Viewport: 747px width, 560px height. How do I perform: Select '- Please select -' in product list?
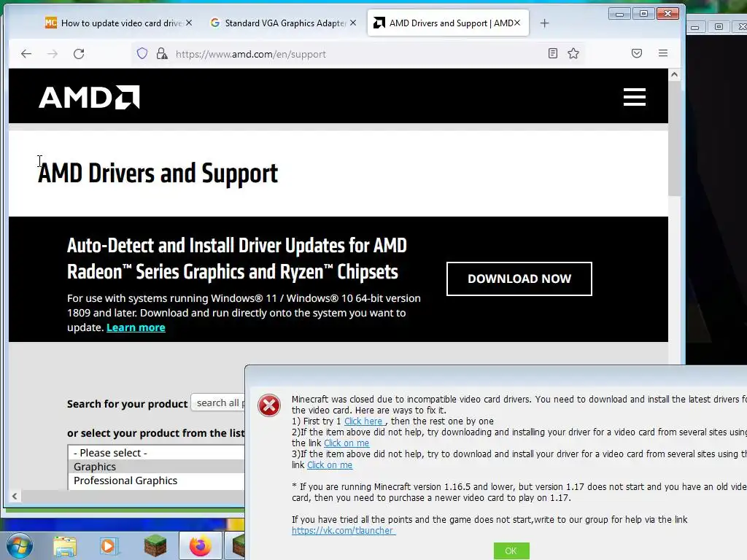coord(156,453)
